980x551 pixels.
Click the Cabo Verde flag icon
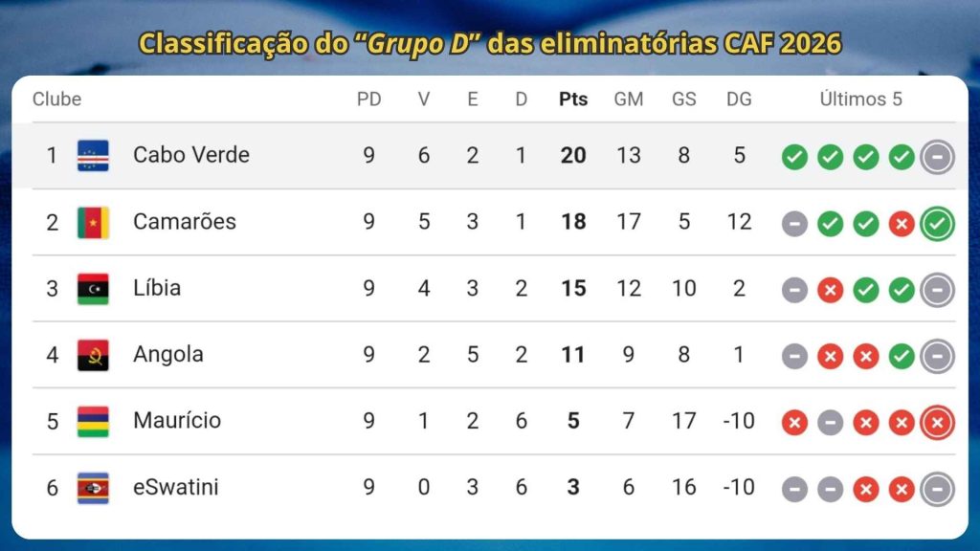(93, 155)
